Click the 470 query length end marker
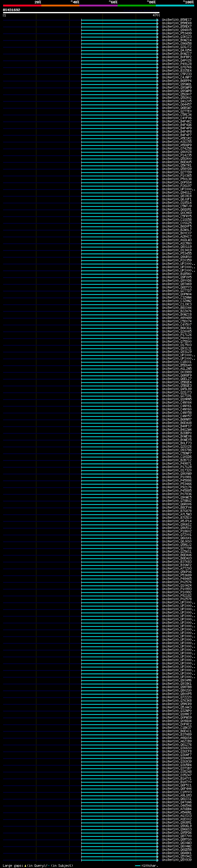197x868 pixels. coord(155,15)
